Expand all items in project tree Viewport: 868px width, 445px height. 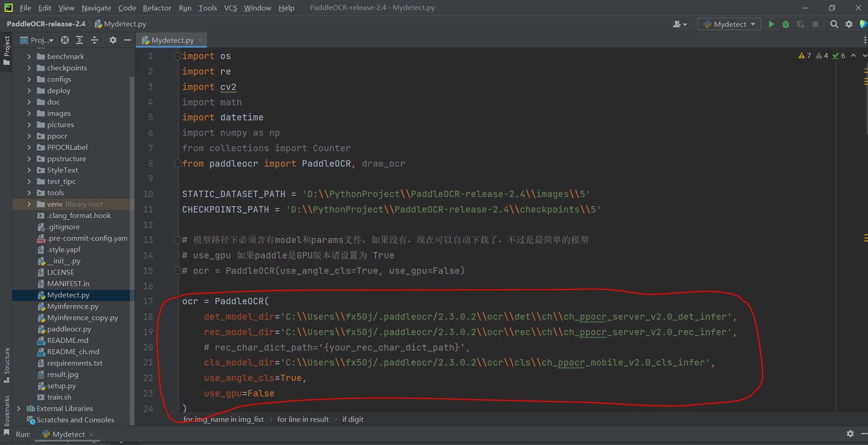click(x=79, y=40)
